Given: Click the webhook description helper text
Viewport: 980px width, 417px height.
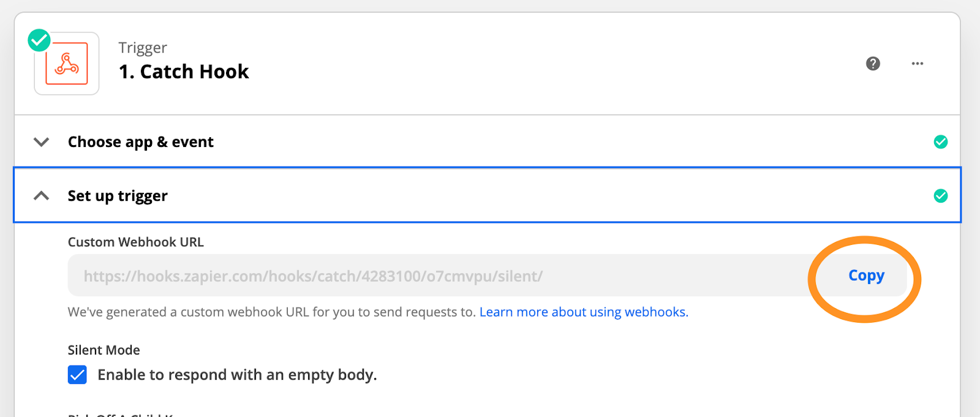Looking at the screenshot, I should point(271,312).
